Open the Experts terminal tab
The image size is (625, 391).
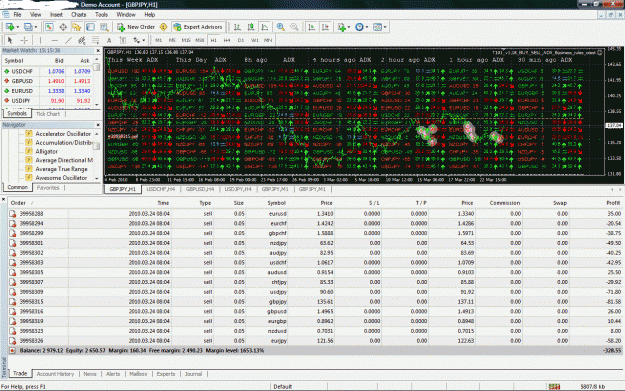166,374
